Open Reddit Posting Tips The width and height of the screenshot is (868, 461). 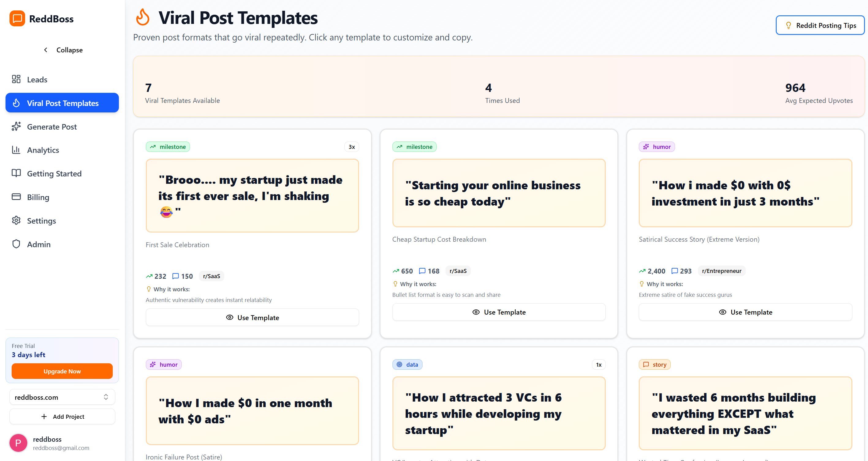(820, 25)
